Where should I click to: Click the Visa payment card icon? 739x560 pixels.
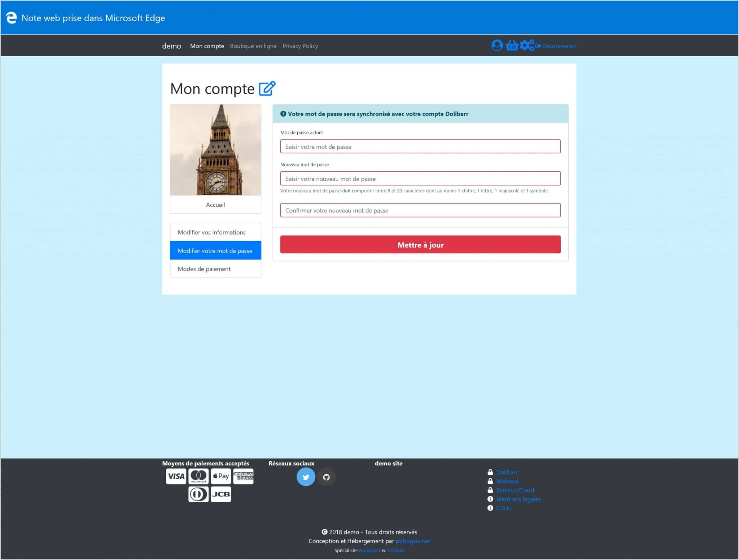tap(176, 476)
